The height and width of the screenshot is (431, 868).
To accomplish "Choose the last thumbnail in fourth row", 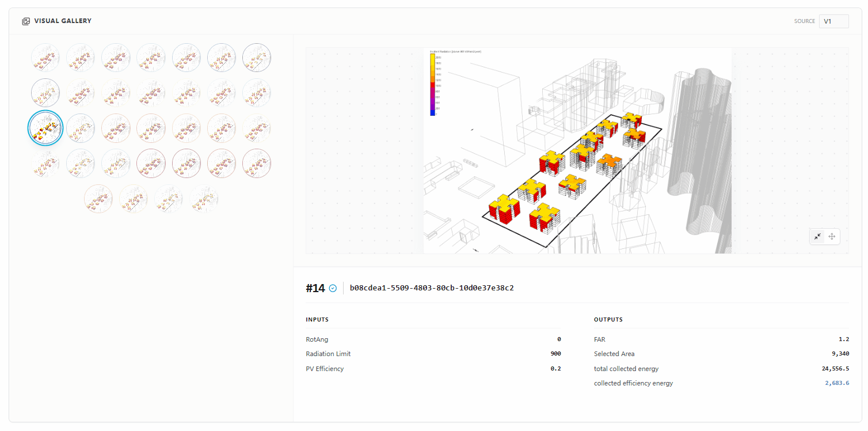I will point(257,163).
